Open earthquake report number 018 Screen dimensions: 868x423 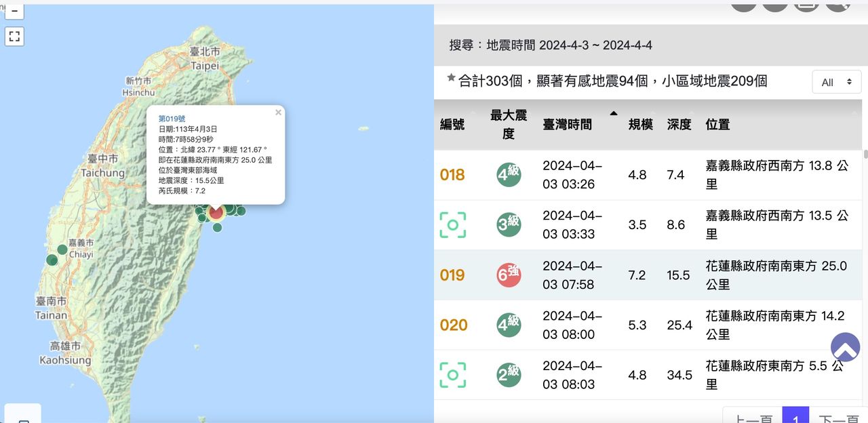tap(452, 175)
